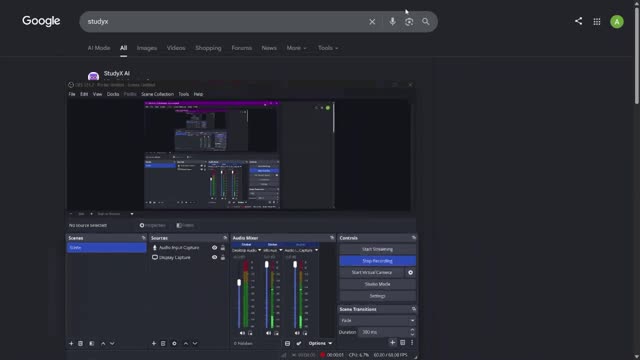Lock the Display Capture source
This screenshot has height=360, width=640.
(223, 257)
